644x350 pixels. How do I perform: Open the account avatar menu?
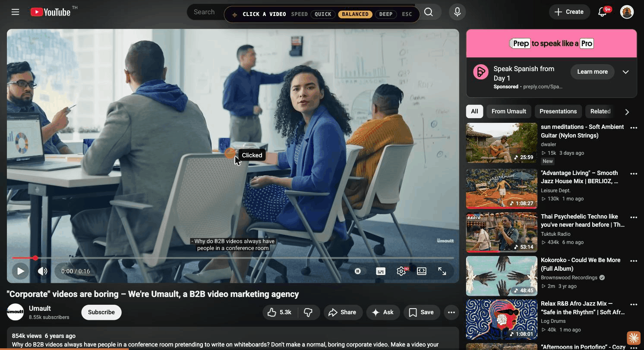click(627, 12)
